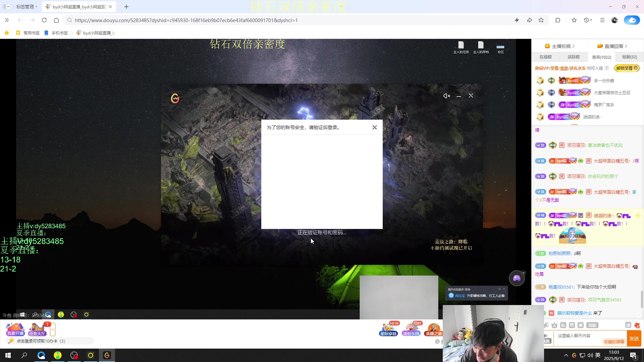Open 我要开播 start streaming icon
This screenshot has height=362, width=644.
click(x=15, y=329)
